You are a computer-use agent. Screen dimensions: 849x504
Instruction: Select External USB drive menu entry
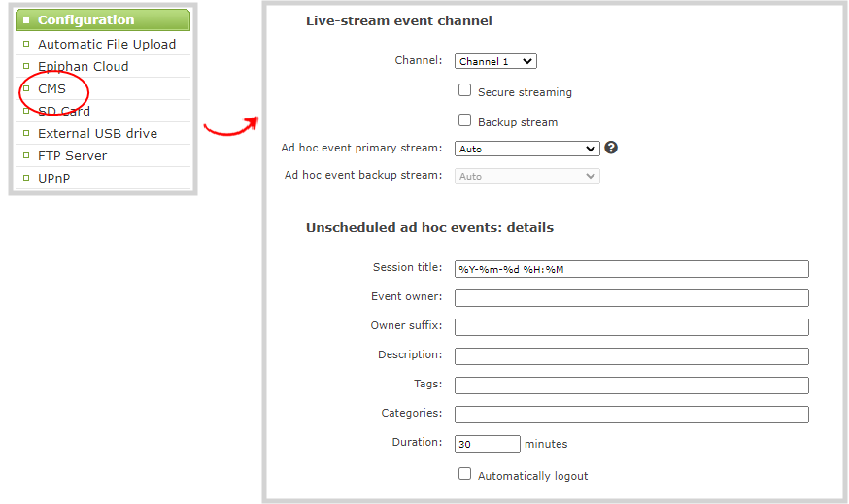(x=97, y=133)
